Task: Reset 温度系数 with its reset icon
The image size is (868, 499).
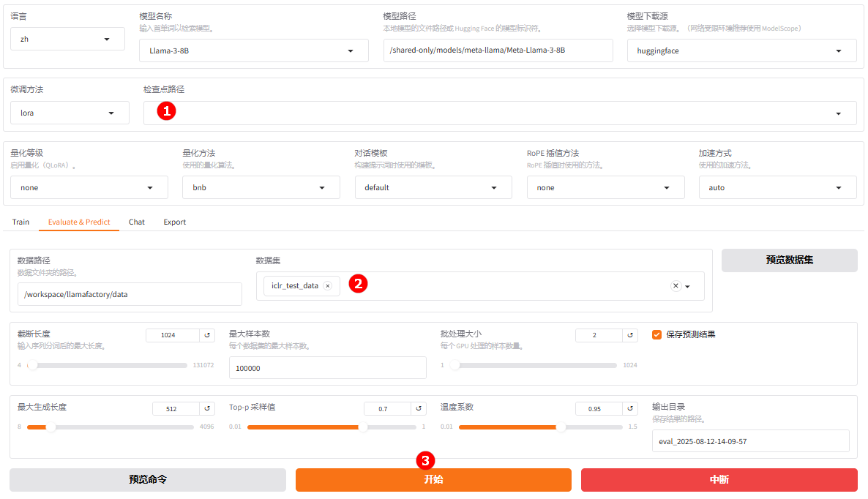Action: 630,409
